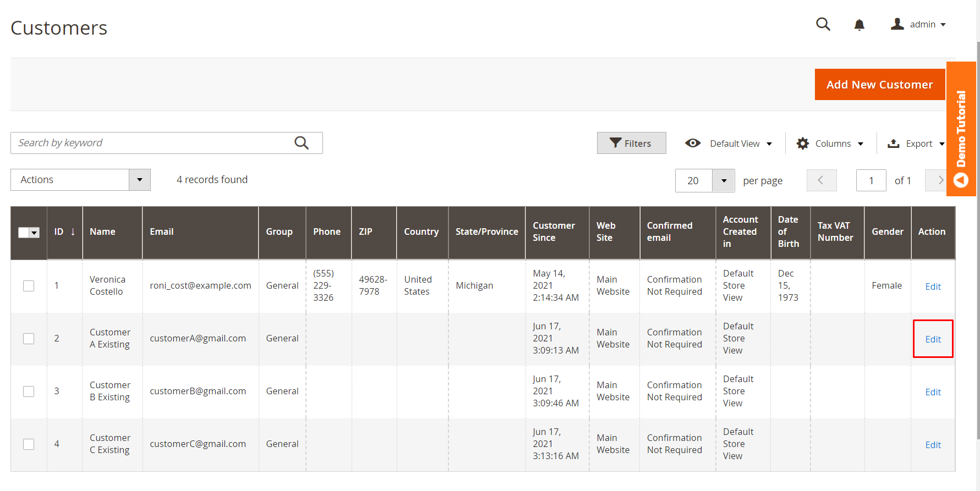
Task: Select checkbox for Customer C Existing row
Action: tap(29, 444)
